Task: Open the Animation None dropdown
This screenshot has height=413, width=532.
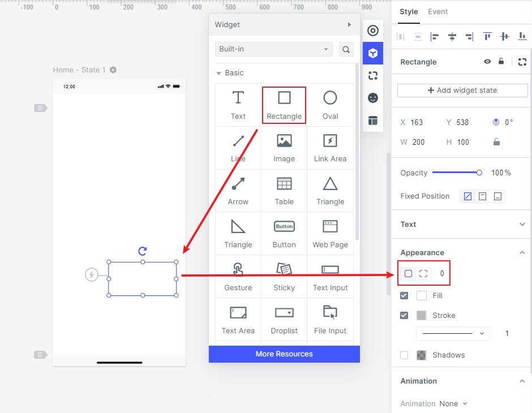Action: point(453,403)
